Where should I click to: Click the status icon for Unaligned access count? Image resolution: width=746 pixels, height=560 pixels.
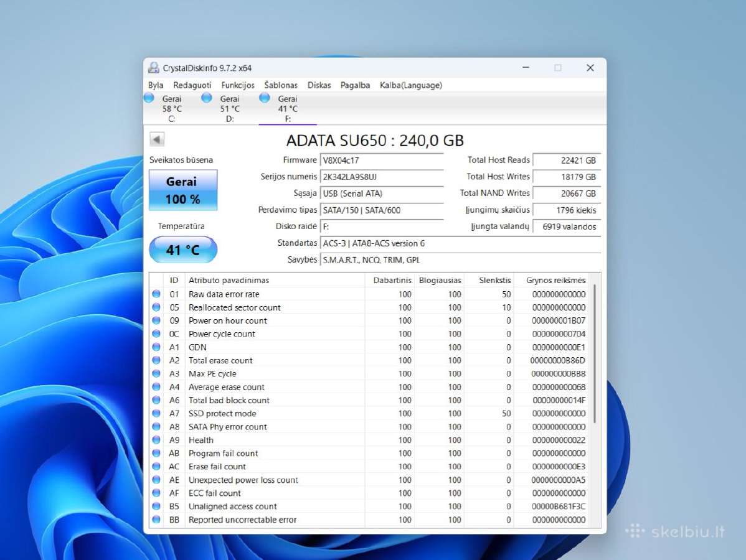pos(156,506)
